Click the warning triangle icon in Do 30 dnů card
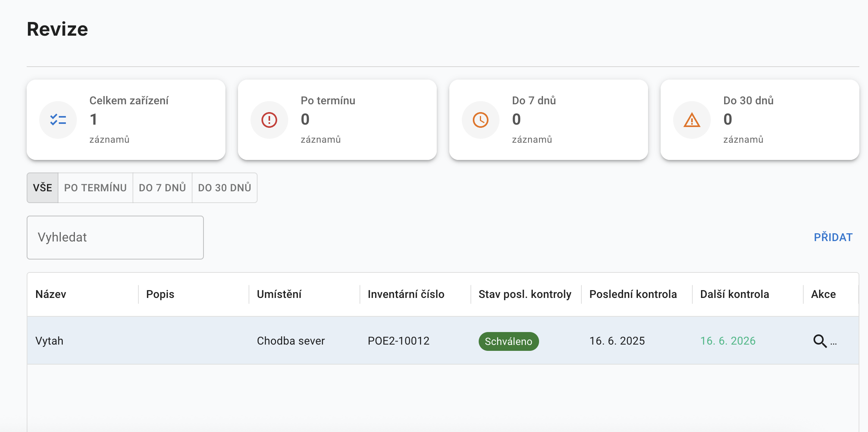This screenshot has width=868, height=432. [692, 120]
